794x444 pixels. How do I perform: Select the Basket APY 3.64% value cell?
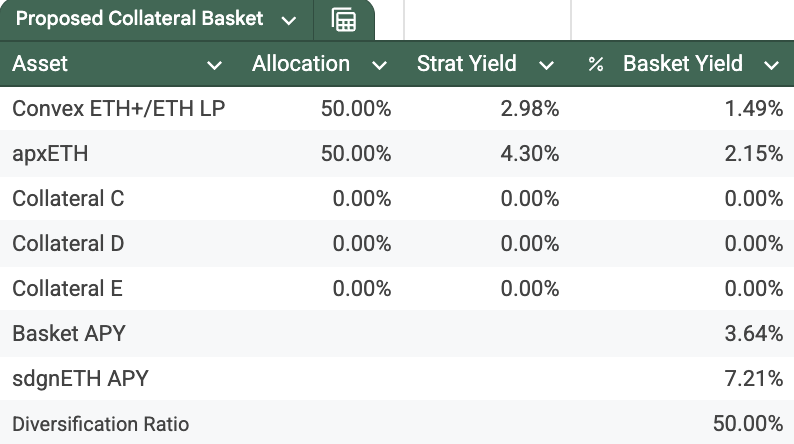(x=753, y=334)
